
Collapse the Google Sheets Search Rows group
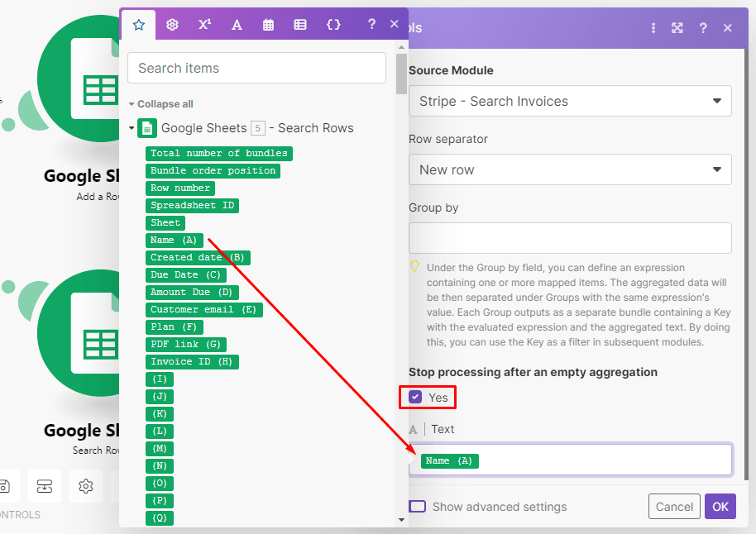[132, 128]
